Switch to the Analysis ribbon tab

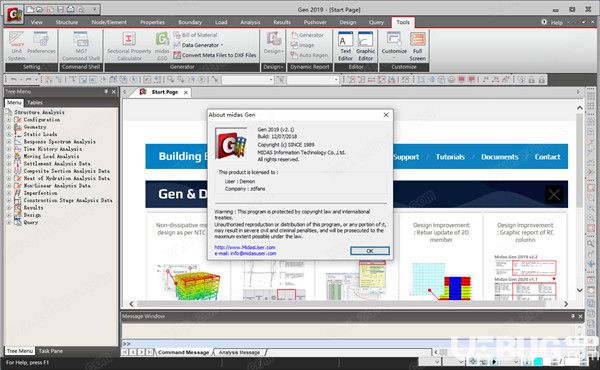(x=250, y=22)
